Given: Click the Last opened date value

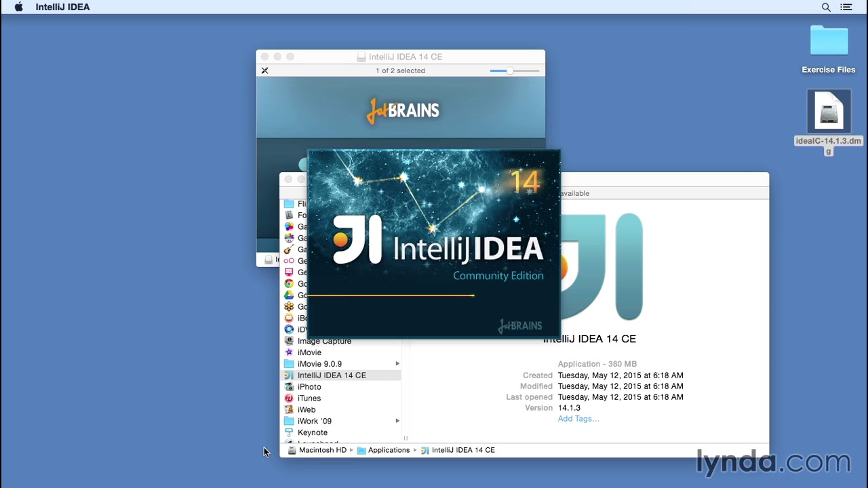Looking at the screenshot, I should [x=620, y=397].
